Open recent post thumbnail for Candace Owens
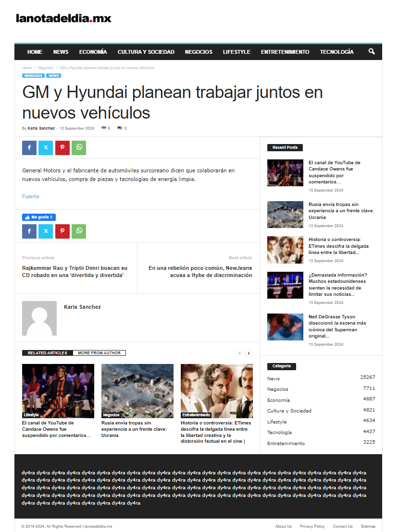Image resolution: width=399 pixels, height=532 pixels. click(285, 173)
